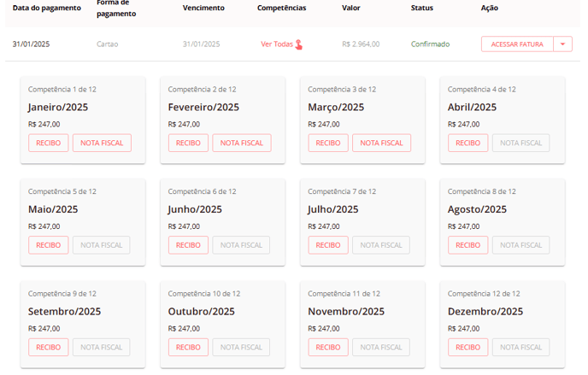This screenshot has height=375, width=588.
Task: Select the Competência 12 de 12 Dezembro card
Action: [503, 325]
